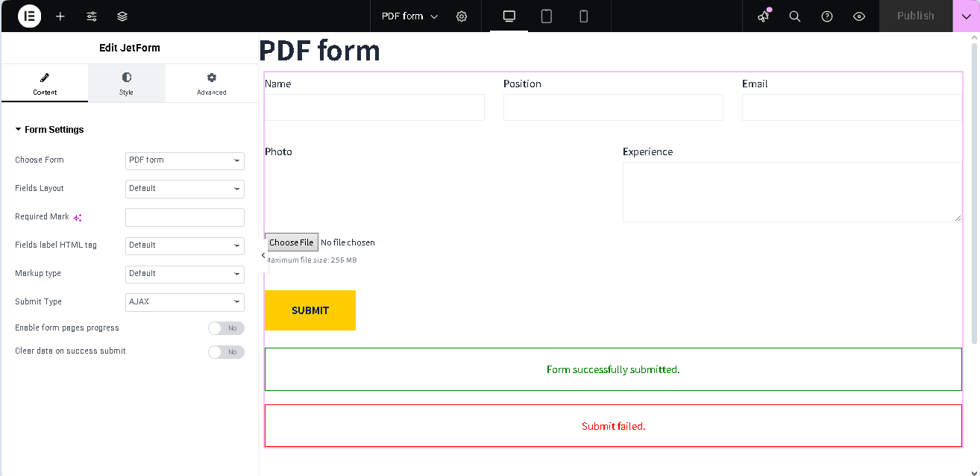Add a new element with the plus icon
The width and height of the screenshot is (980, 476).
pos(60,16)
